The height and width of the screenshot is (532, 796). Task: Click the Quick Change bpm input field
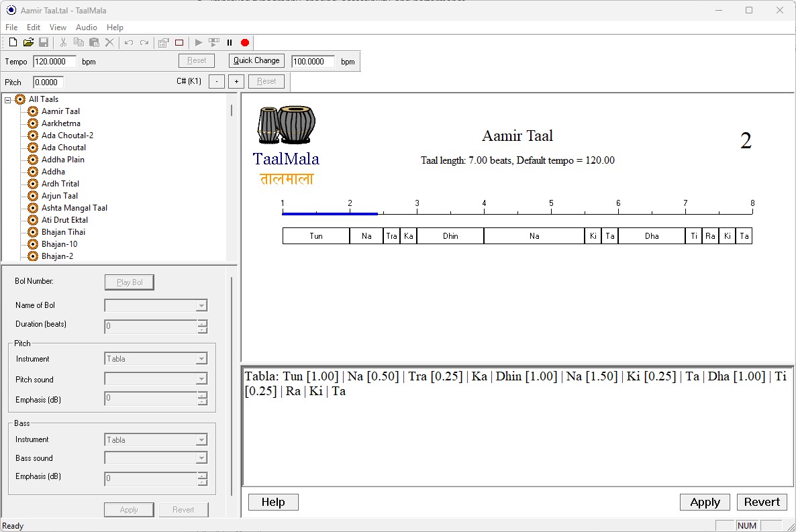313,62
